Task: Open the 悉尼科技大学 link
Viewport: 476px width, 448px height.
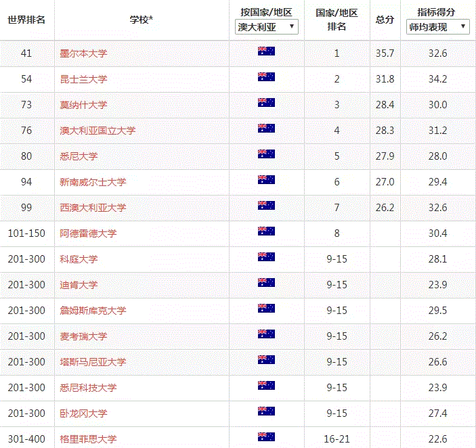Action: point(88,388)
